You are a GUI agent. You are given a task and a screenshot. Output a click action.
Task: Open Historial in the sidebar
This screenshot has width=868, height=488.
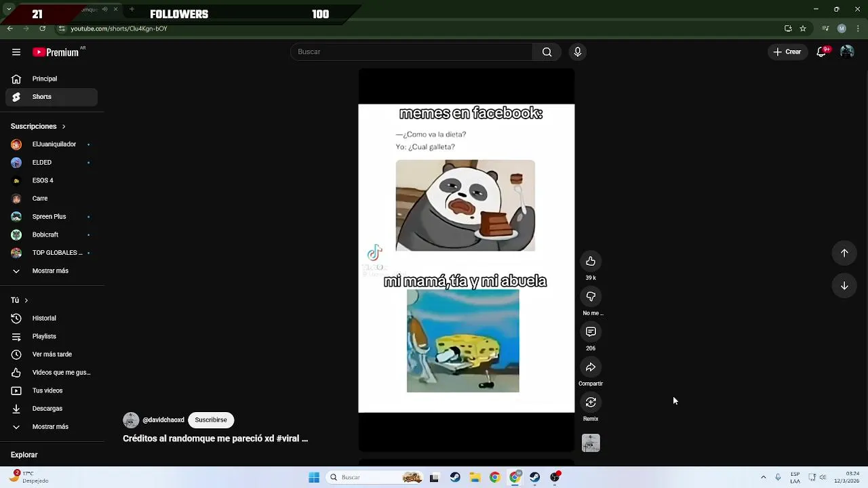click(x=52, y=319)
